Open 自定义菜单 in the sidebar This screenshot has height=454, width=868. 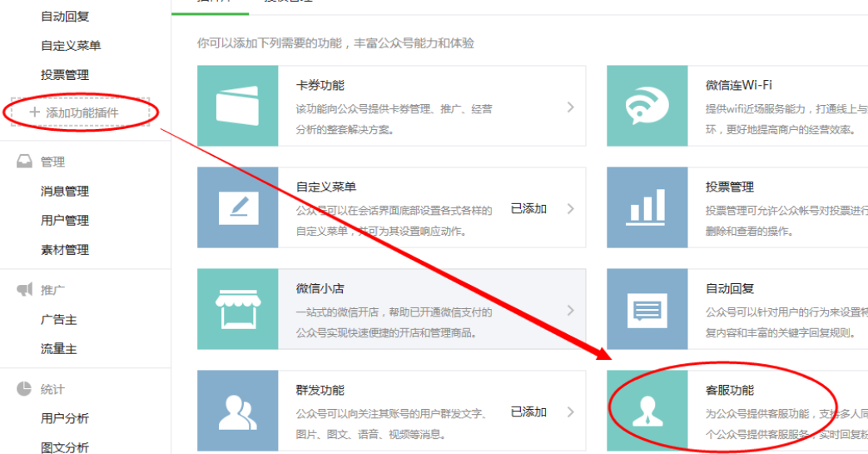pyautogui.click(x=71, y=46)
